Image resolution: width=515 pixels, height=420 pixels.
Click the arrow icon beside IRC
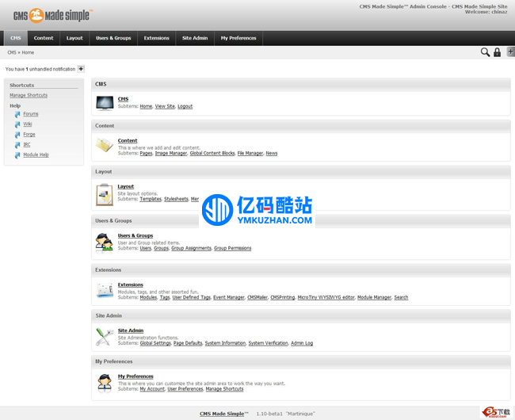(17, 145)
